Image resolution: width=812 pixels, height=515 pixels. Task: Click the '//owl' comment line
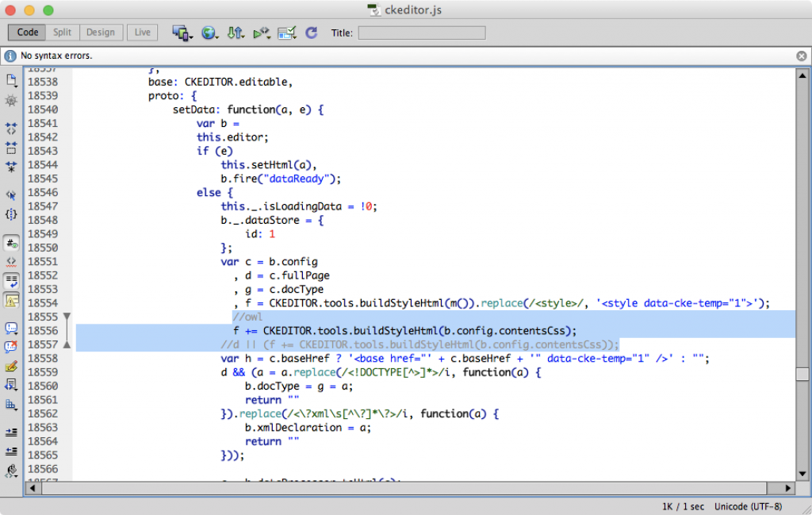[x=247, y=317]
